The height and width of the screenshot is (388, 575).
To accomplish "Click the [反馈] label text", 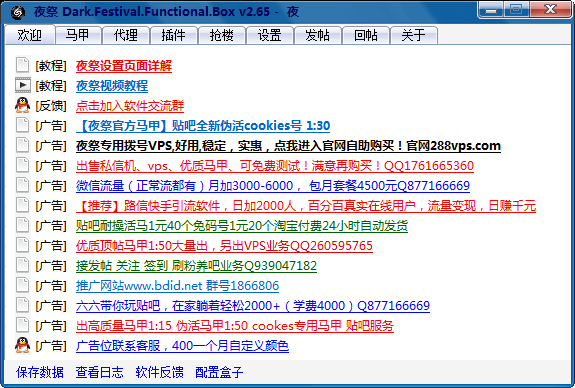I will [x=51, y=106].
